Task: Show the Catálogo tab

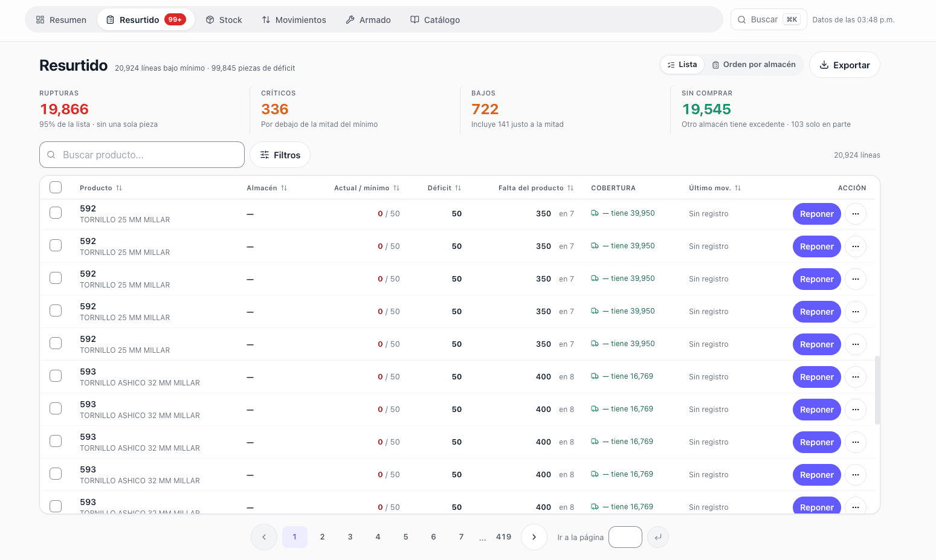Action: pos(435,20)
